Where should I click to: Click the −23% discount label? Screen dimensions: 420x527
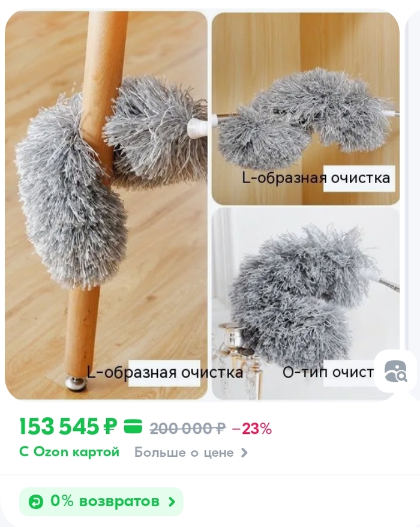tap(251, 428)
